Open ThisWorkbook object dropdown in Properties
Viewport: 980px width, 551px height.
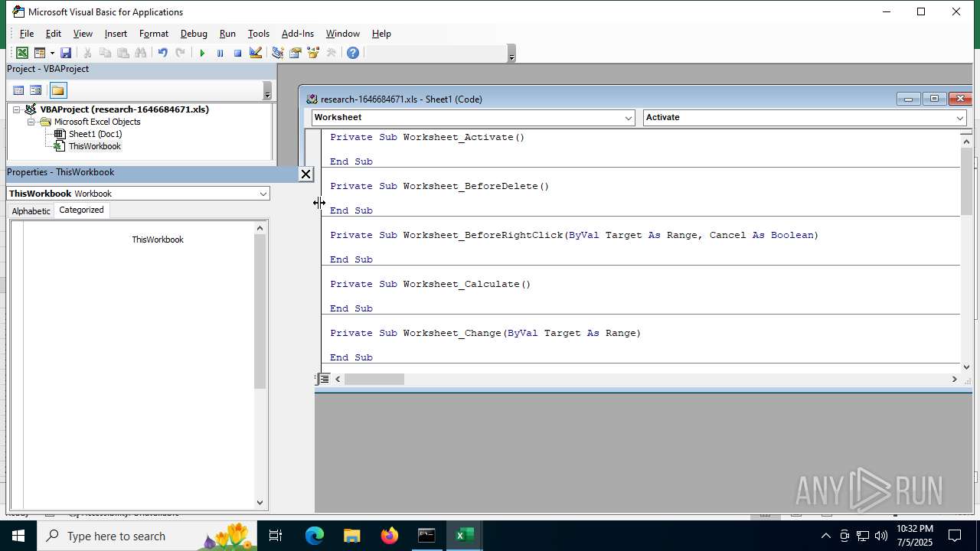click(263, 194)
